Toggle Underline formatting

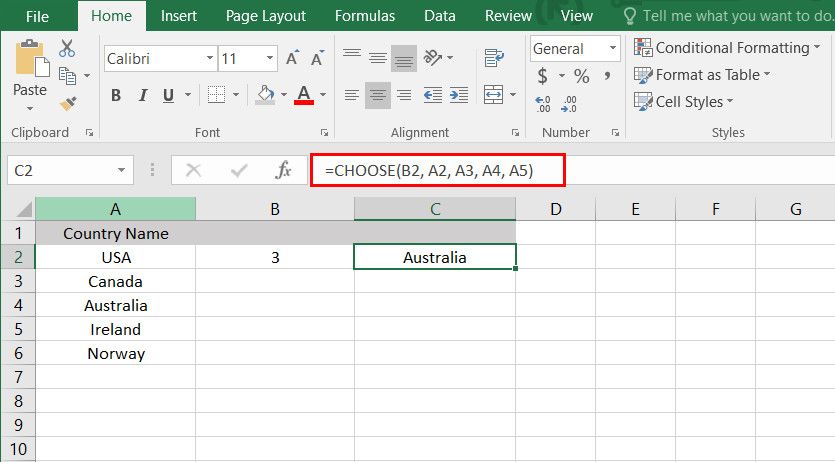(168, 95)
